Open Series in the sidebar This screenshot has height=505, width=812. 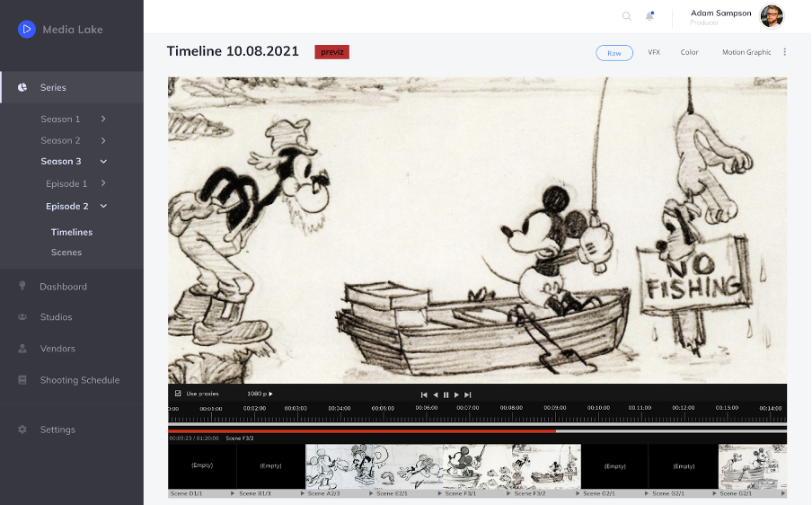click(72, 87)
